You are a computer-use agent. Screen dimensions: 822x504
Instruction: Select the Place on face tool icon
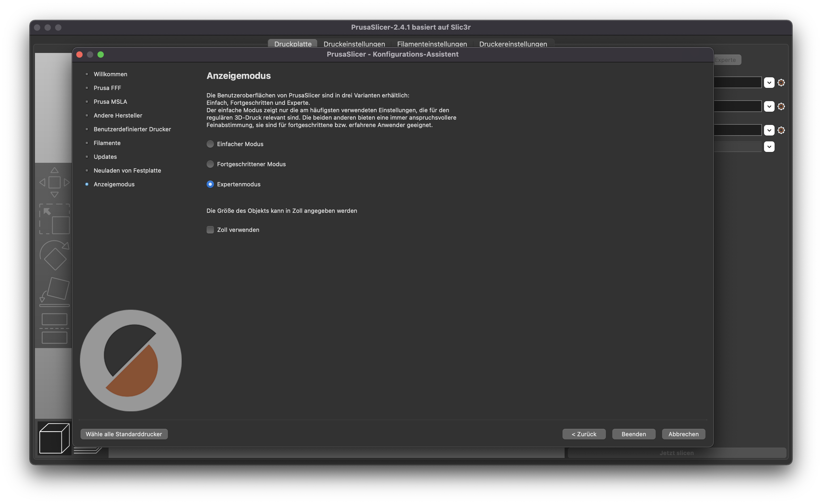(x=54, y=292)
